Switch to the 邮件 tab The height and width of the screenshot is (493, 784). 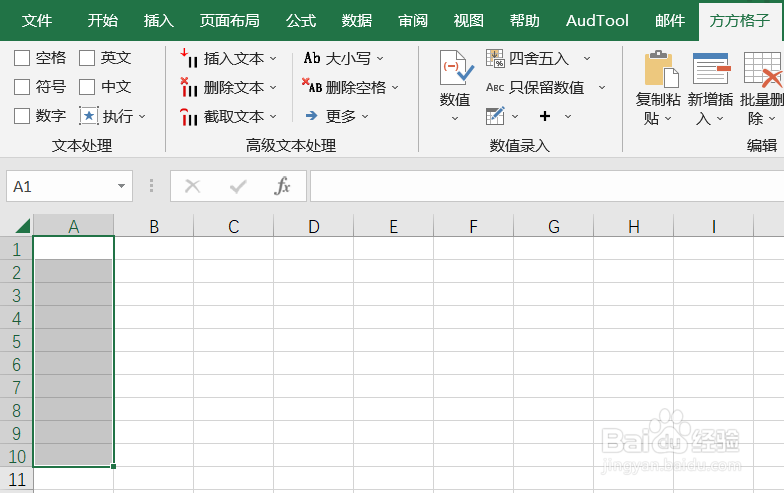pos(670,20)
